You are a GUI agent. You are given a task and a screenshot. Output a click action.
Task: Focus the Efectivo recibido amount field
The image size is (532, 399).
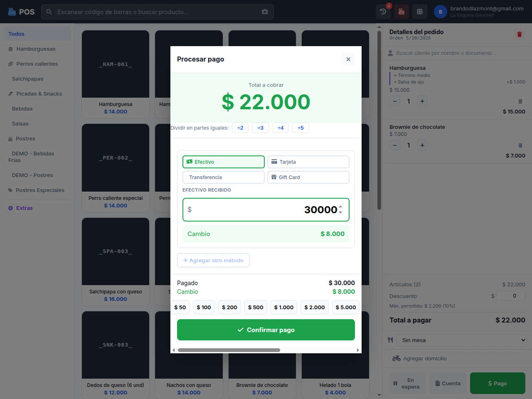pyautogui.click(x=266, y=210)
